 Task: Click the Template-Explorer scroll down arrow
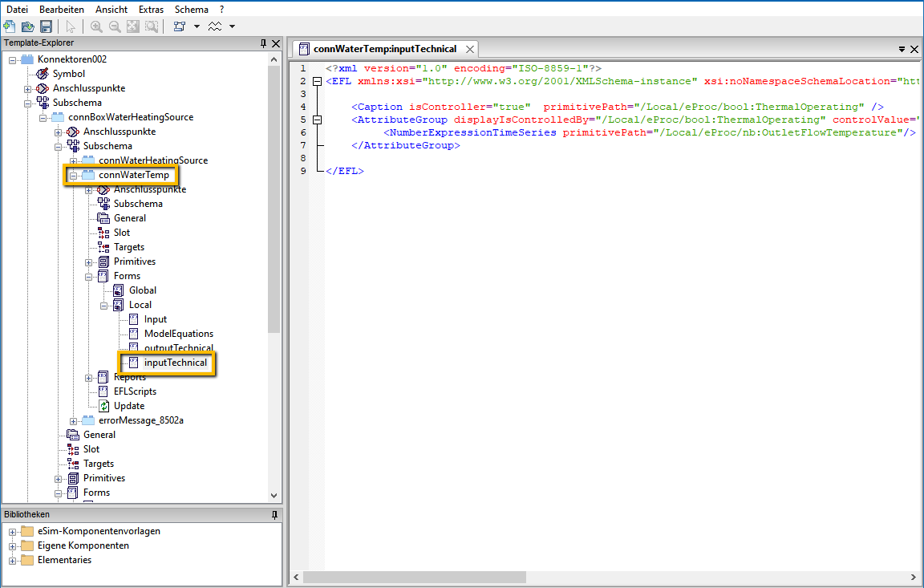coord(274,496)
